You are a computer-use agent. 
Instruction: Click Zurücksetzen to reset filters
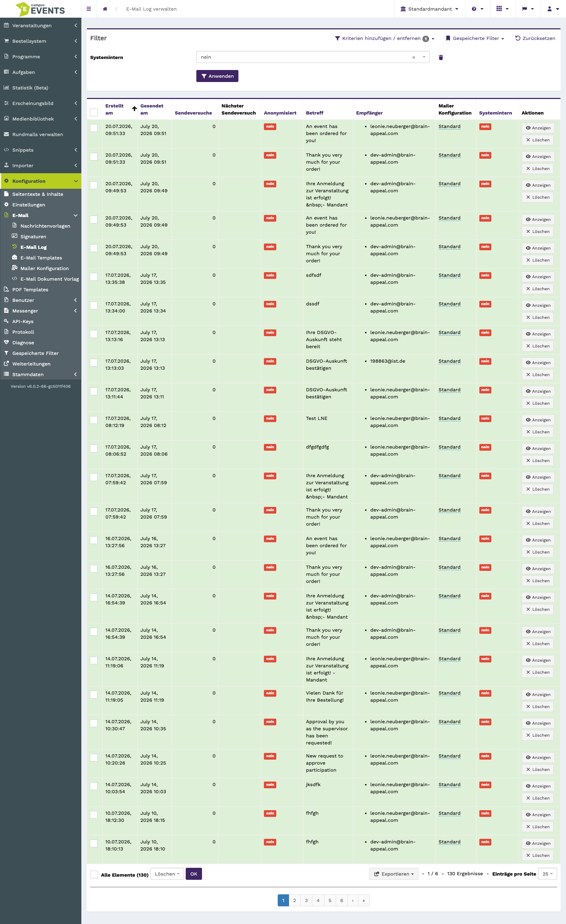click(535, 38)
